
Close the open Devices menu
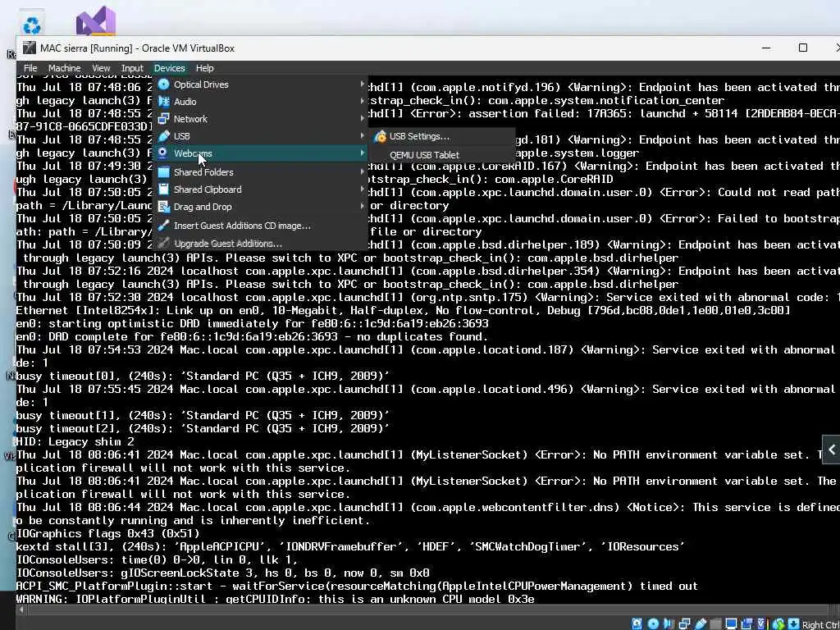point(169,68)
